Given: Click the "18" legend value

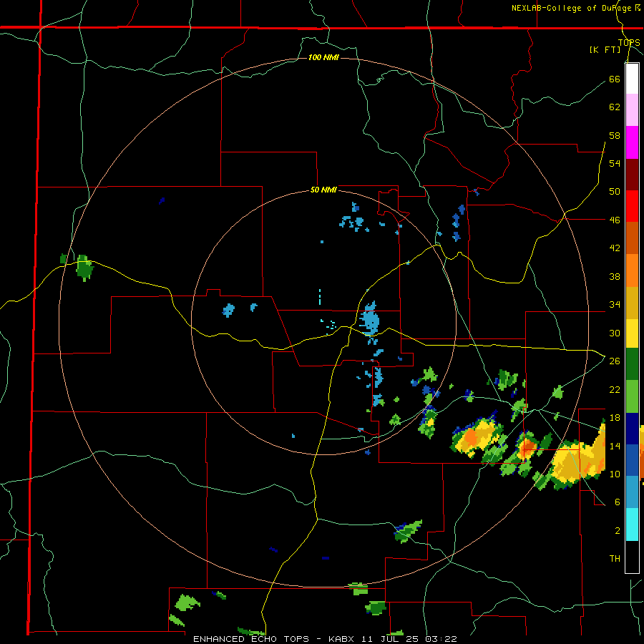Looking at the screenshot, I should point(615,418).
